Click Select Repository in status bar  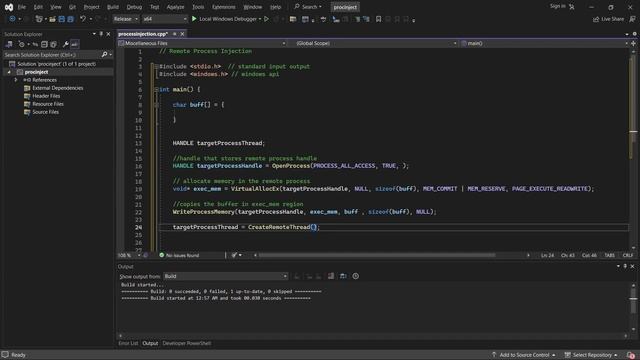[592, 355]
